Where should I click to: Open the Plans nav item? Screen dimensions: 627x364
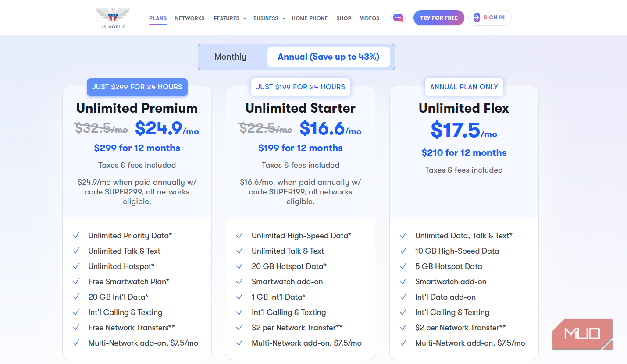pyautogui.click(x=158, y=18)
